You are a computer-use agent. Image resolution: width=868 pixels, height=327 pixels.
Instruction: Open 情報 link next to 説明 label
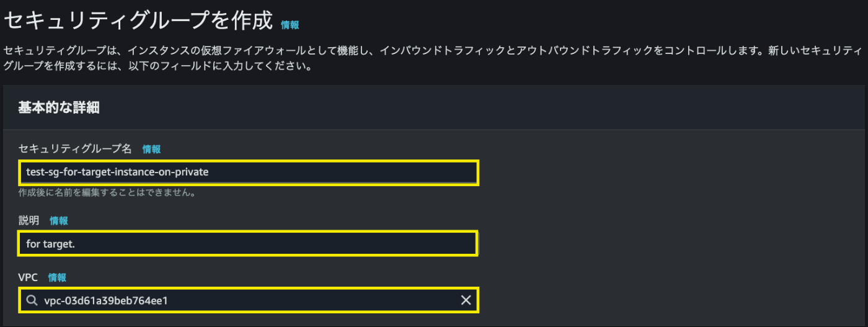click(x=59, y=220)
